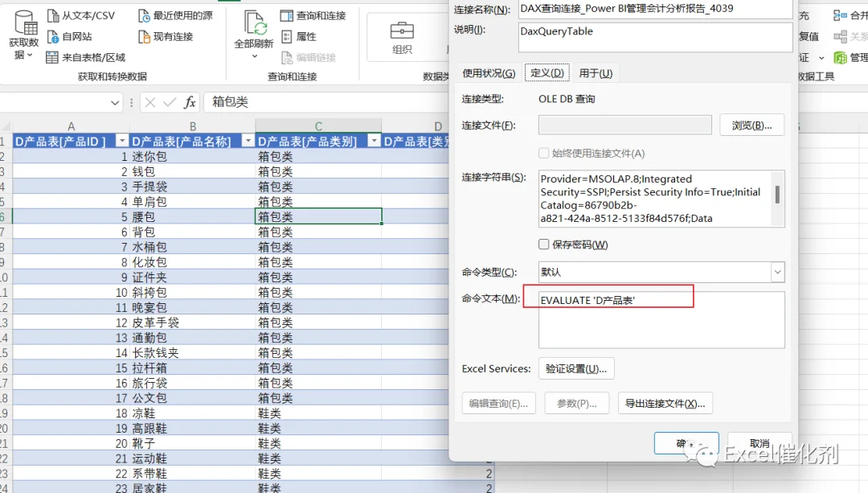Screen dimensions: 868x493
Task: Click Export Connection File (导出连接文件) button
Action: (x=665, y=403)
